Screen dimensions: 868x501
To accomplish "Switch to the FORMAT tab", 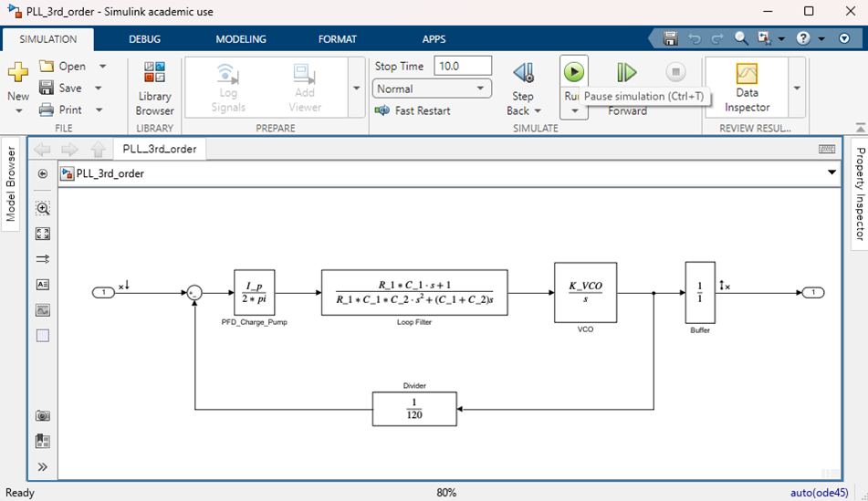I will tap(337, 39).
